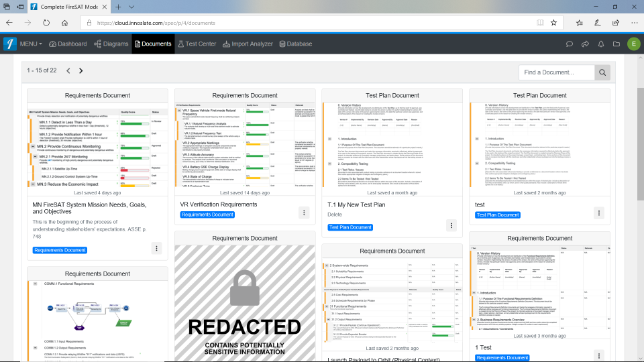The image size is (644, 362).
Task: Go to browser home page
Action: [x=64, y=23]
